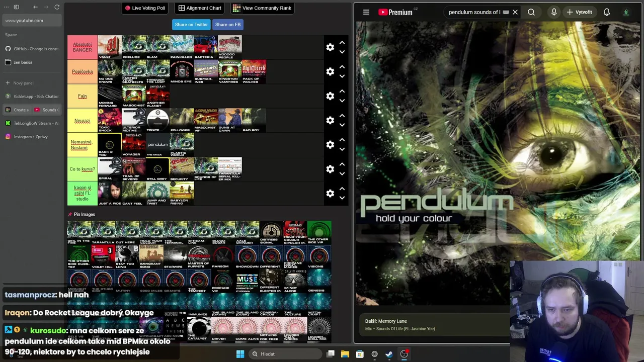Click Co to kurva? tier label

pyautogui.click(x=83, y=169)
